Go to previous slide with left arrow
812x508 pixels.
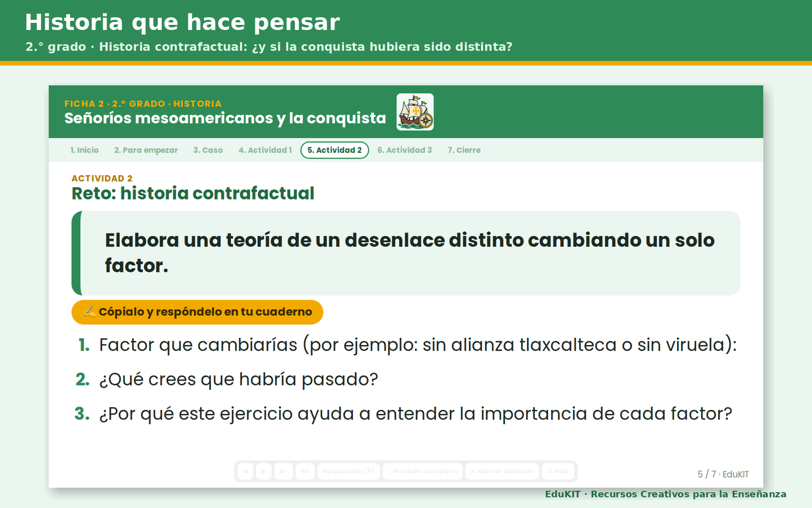[x=245, y=471]
